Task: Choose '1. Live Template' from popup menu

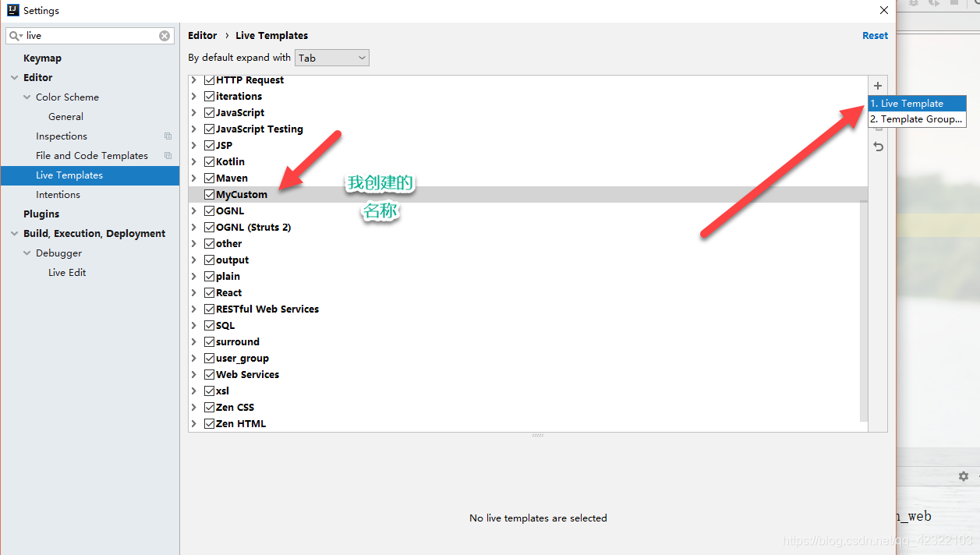Action: pyautogui.click(x=917, y=103)
